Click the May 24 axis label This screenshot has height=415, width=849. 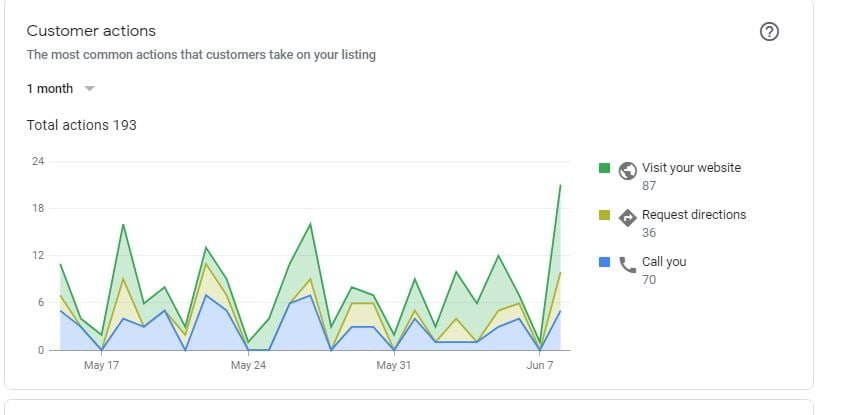(x=248, y=365)
